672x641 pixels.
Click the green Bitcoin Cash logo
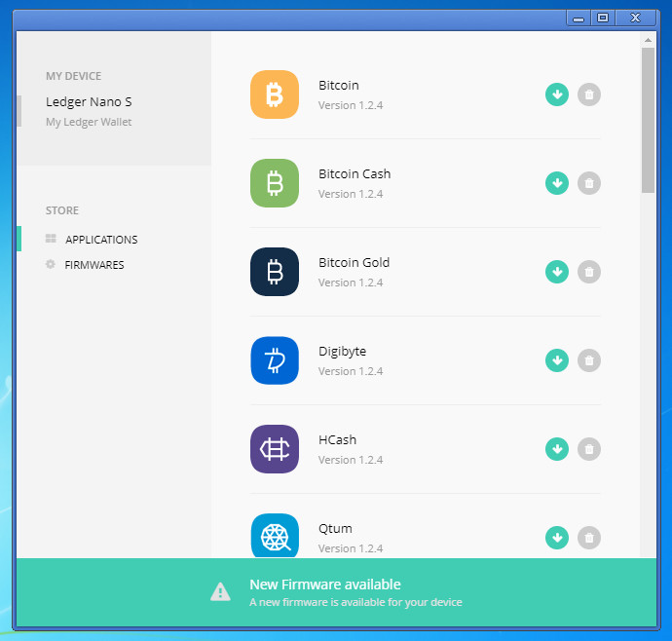(275, 183)
